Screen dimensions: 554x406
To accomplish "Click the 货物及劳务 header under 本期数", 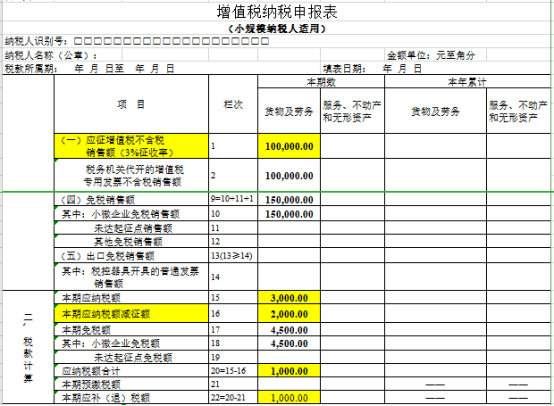I will pyautogui.click(x=289, y=111).
